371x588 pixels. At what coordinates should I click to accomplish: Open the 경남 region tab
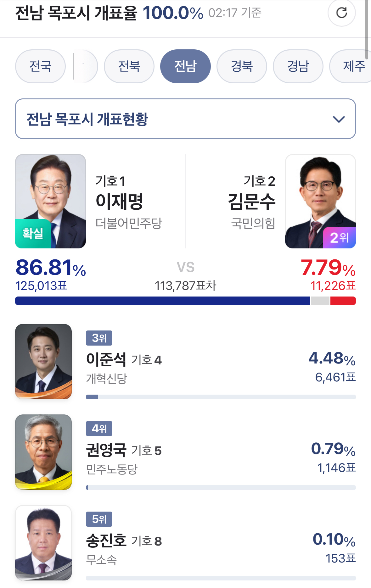pos(298,66)
